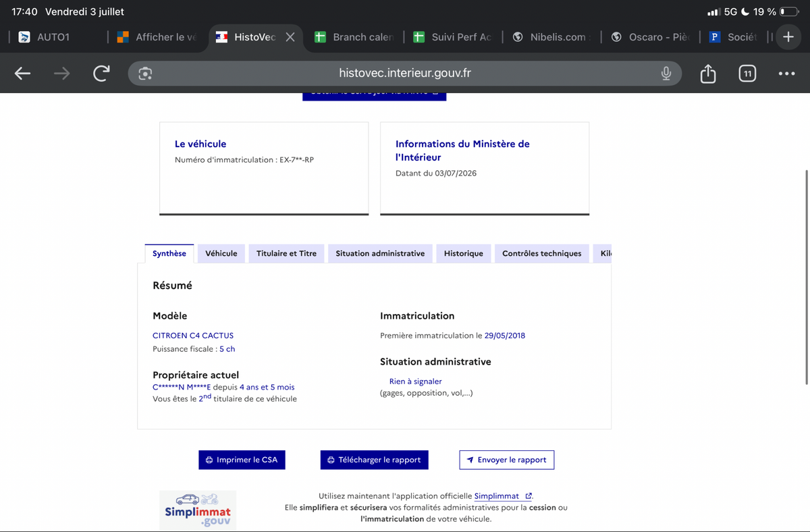Click the first registration date 29/05/2018
Image resolution: width=810 pixels, height=532 pixels.
pyautogui.click(x=505, y=336)
